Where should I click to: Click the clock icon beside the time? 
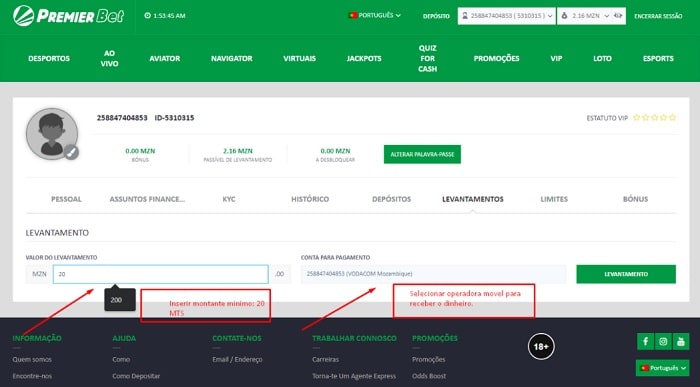click(147, 16)
